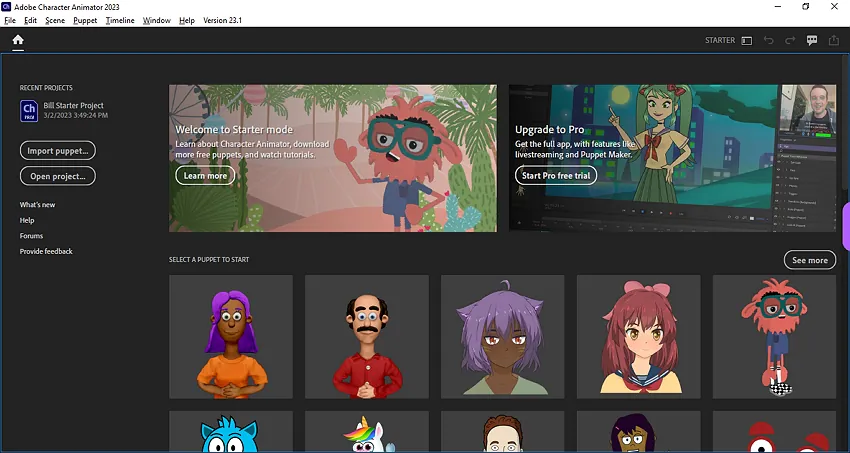Open the Puppet menu
The height and width of the screenshot is (453, 850).
pyautogui.click(x=85, y=21)
